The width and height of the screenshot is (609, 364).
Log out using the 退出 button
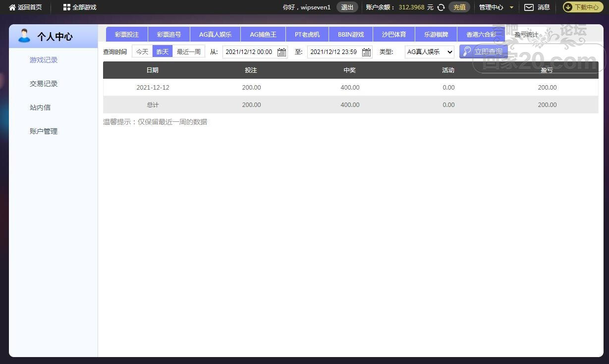347,7
